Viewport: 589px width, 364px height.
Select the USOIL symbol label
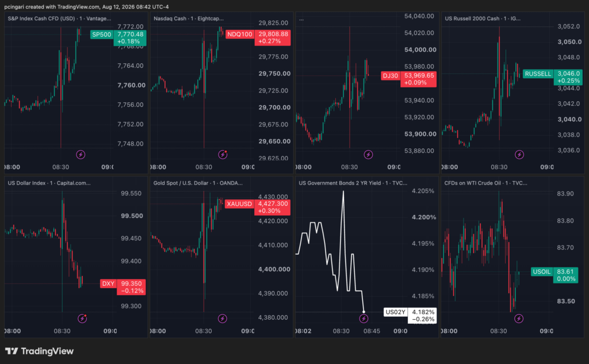click(x=542, y=271)
